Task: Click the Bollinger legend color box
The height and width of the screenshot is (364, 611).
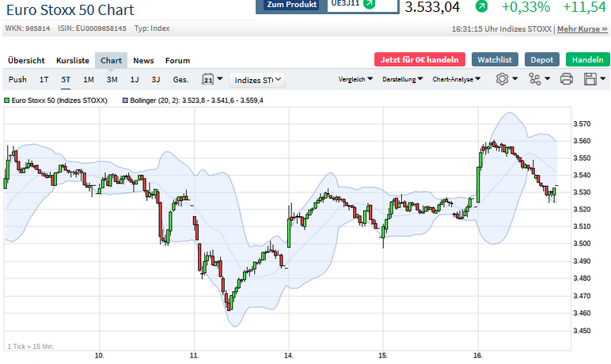Action: coord(124,100)
